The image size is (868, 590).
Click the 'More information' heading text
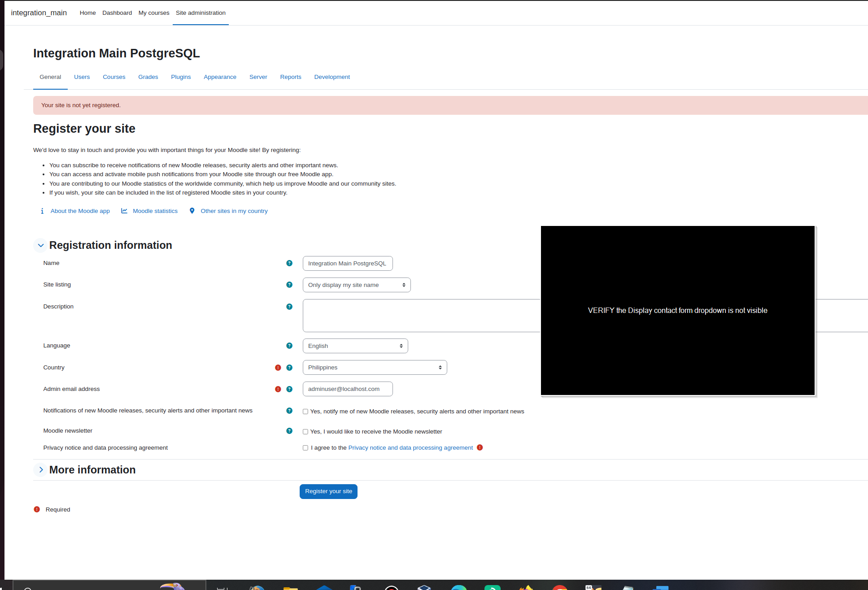pyautogui.click(x=92, y=470)
